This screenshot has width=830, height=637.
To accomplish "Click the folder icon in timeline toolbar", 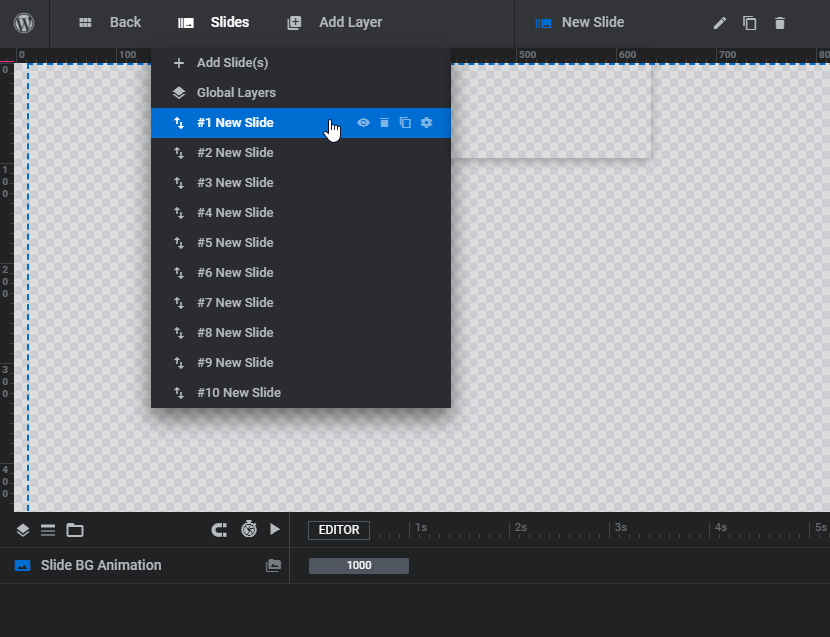I will [x=75, y=530].
